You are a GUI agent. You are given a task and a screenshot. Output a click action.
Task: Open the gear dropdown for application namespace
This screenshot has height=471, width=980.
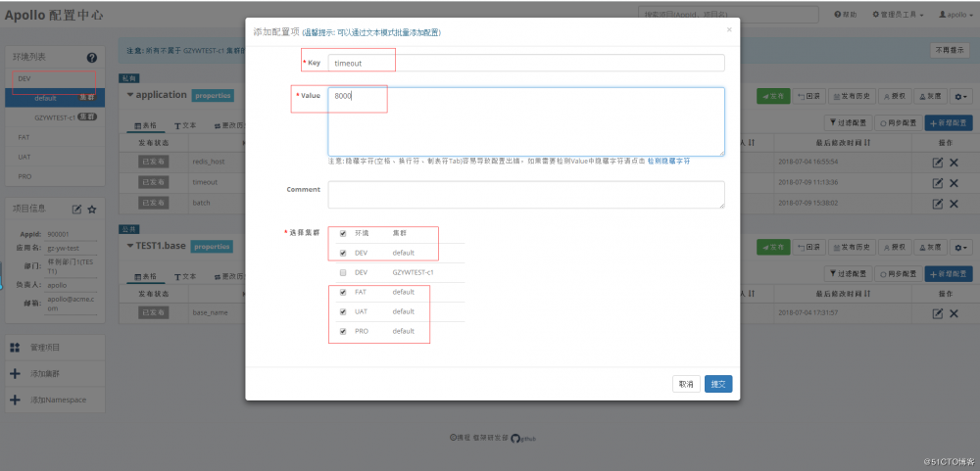click(x=961, y=96)
